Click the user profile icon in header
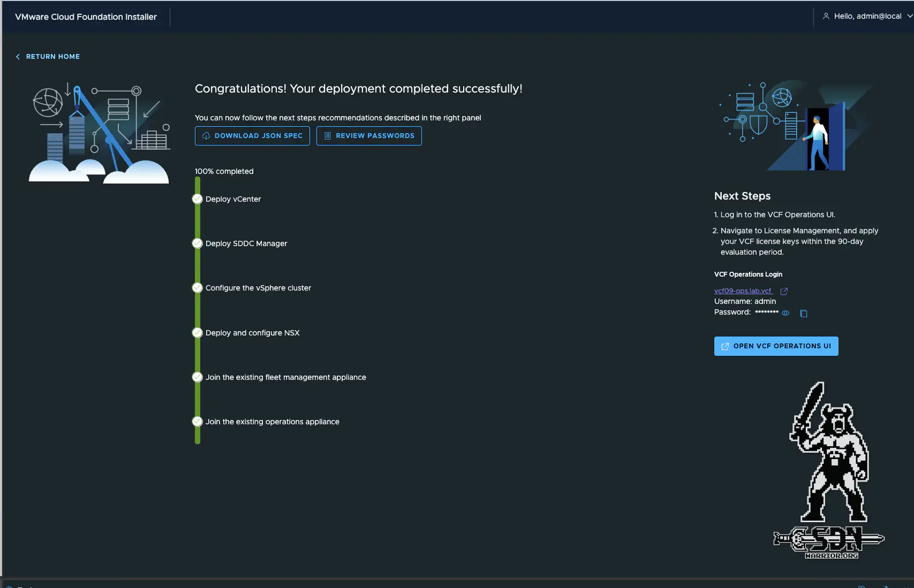This screenshot has width=914, height=588. pyautogui.click(x=826, y=17)
